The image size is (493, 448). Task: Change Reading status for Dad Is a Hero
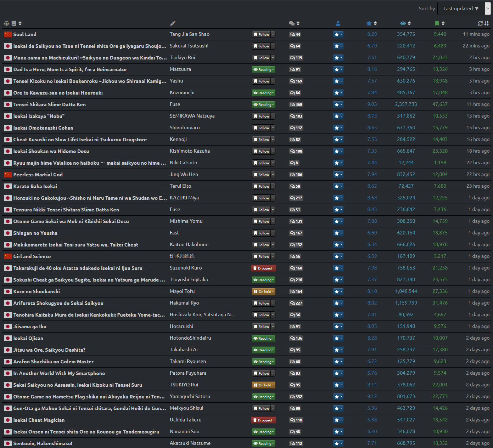click(x=263, y=69)
